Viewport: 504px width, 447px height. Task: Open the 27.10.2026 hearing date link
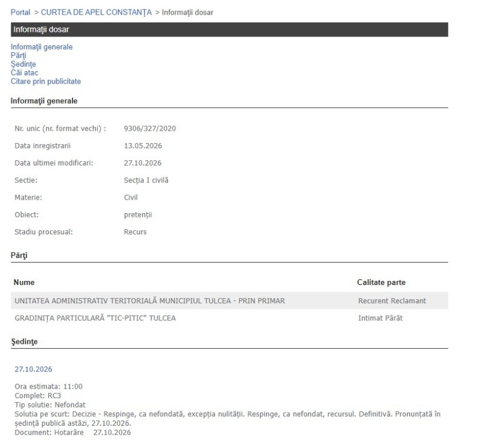click(33, 369)
